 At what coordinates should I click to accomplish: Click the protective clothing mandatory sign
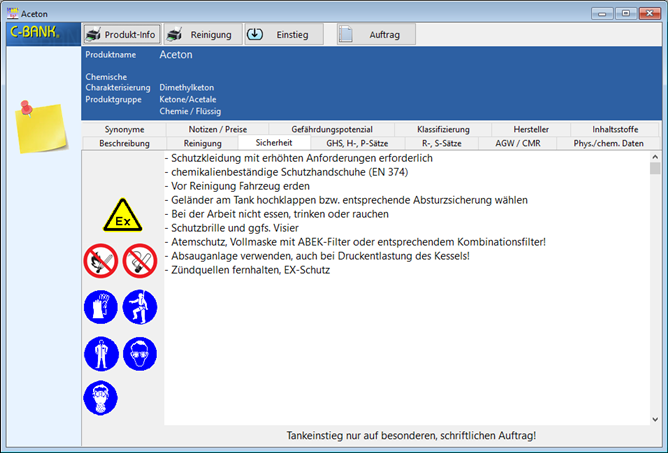[101, 353]
